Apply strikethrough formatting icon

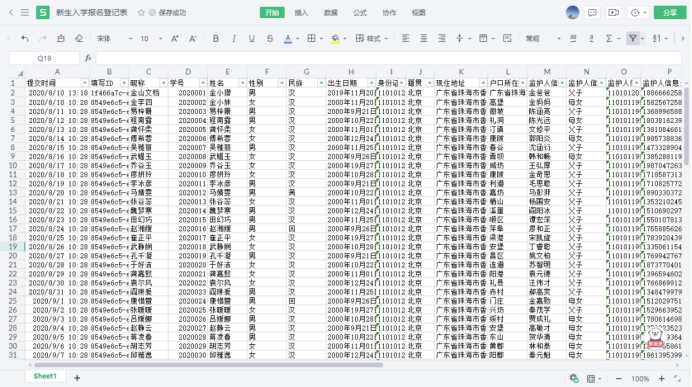point(270,39)
